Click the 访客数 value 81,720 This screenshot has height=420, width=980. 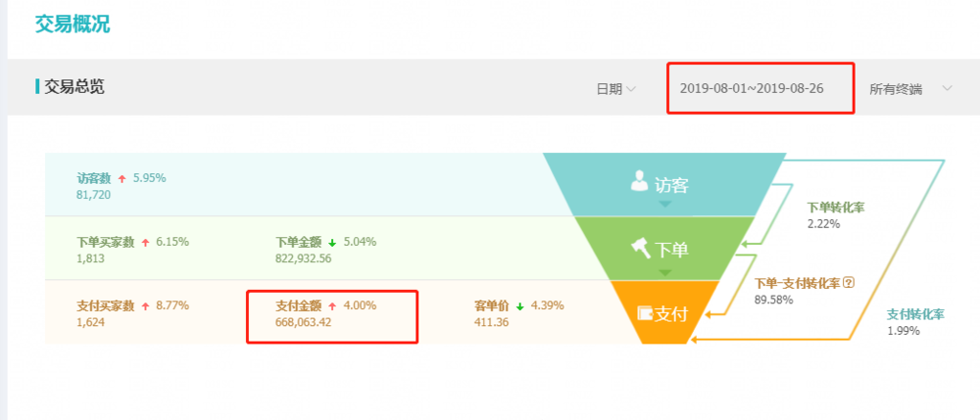94,195
